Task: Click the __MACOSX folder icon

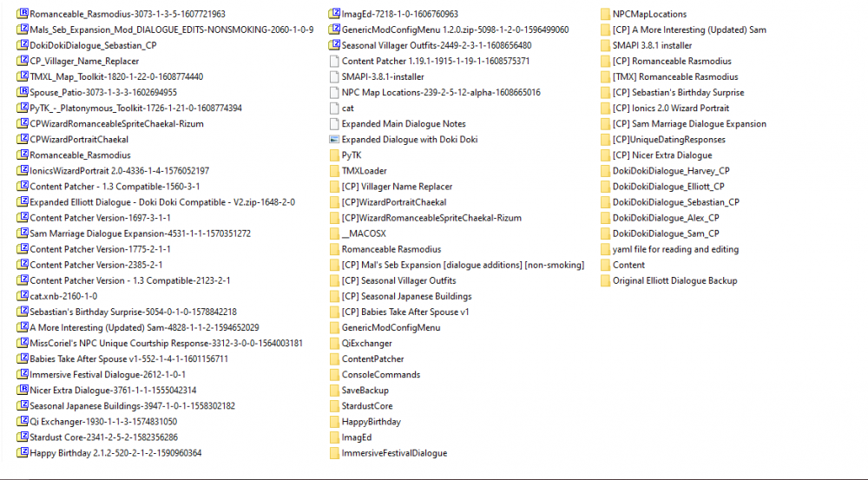Action: 334,233
